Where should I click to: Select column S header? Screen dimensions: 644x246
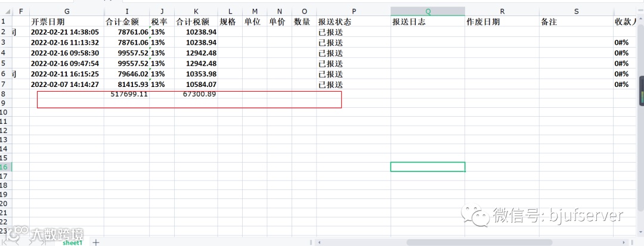(x=576, y=11)
